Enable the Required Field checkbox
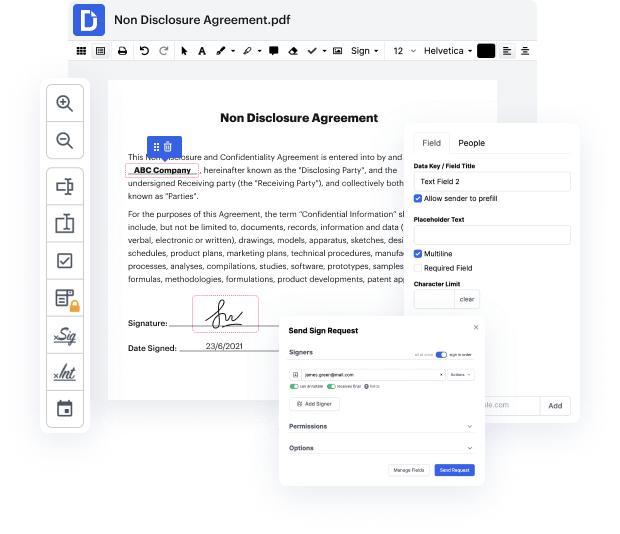Screen dimensions: 620x534 tap(419, 268)
